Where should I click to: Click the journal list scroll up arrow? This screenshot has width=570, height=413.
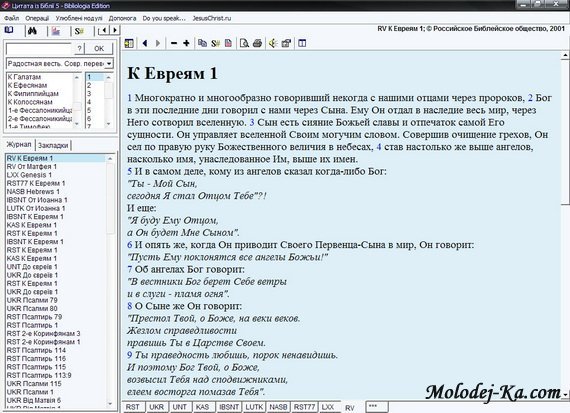coord(110,159)
